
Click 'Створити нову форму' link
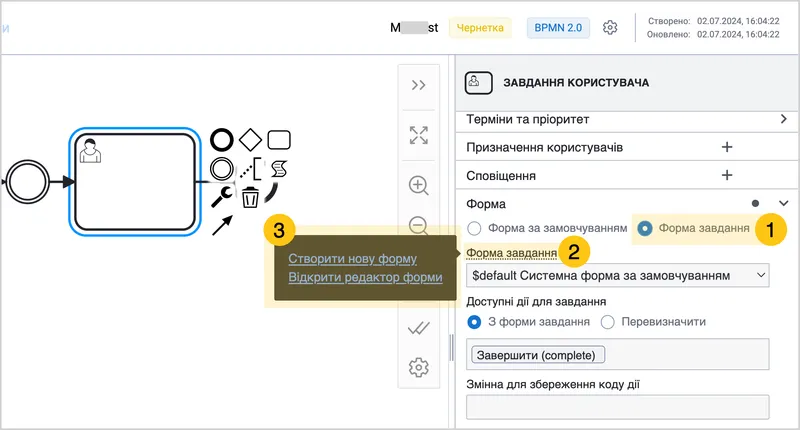[353, 259]
